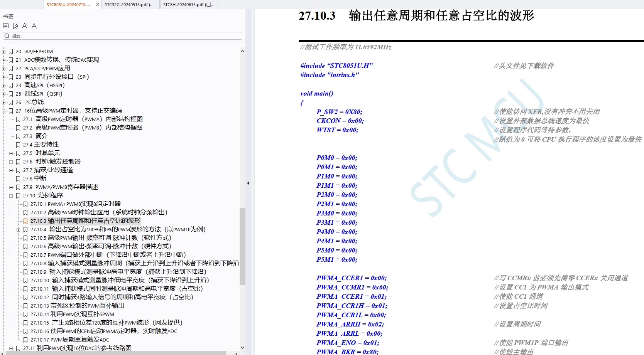Click bookmark icon beside 20 IAP/EEPROM
644x355 pixels.
(x=11, y=52)
